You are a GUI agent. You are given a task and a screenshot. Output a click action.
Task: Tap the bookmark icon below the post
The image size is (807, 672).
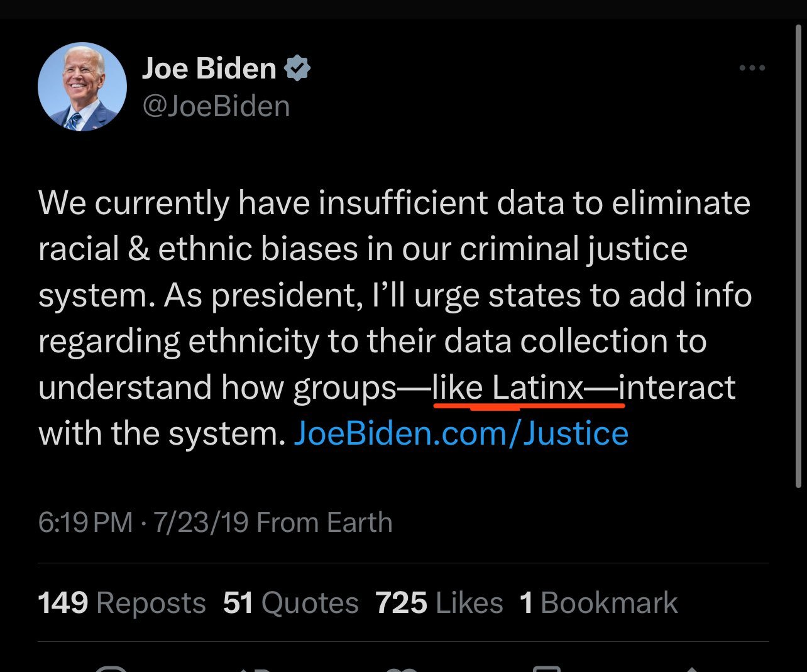click(546, 668)
